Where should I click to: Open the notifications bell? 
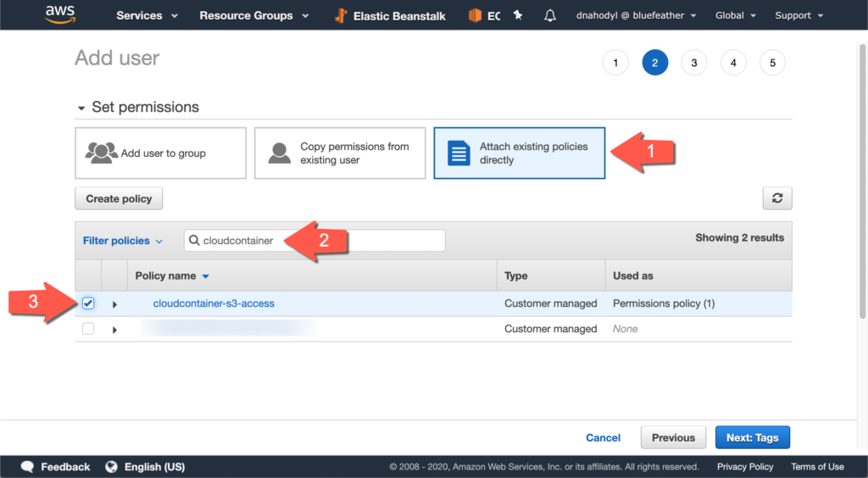[550, 15]
